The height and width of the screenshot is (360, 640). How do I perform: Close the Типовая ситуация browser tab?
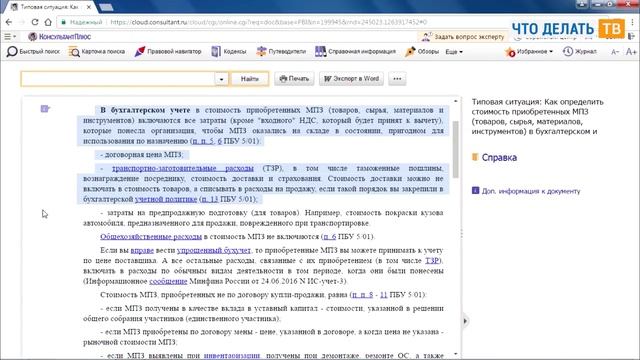tap(89, 7)
